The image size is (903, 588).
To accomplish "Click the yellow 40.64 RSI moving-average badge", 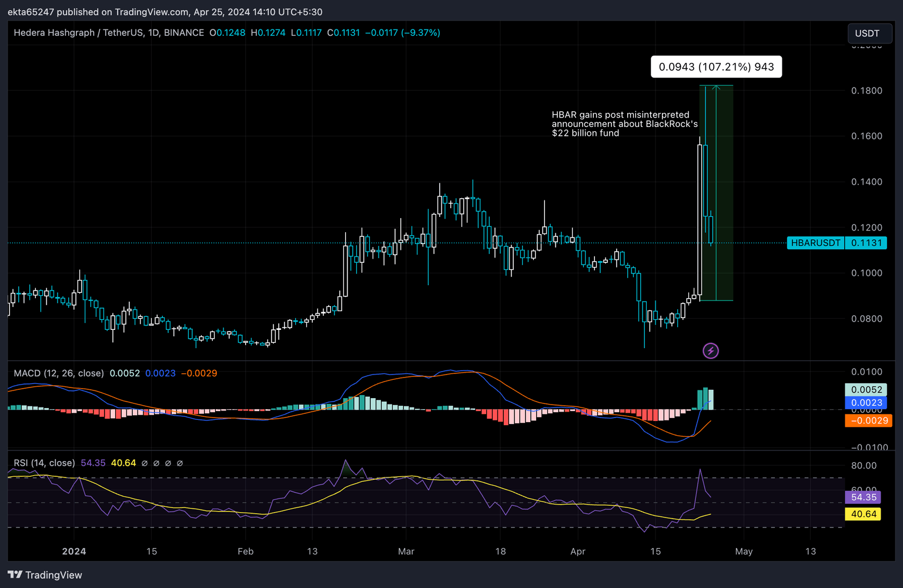I will (x=862, y=514).
